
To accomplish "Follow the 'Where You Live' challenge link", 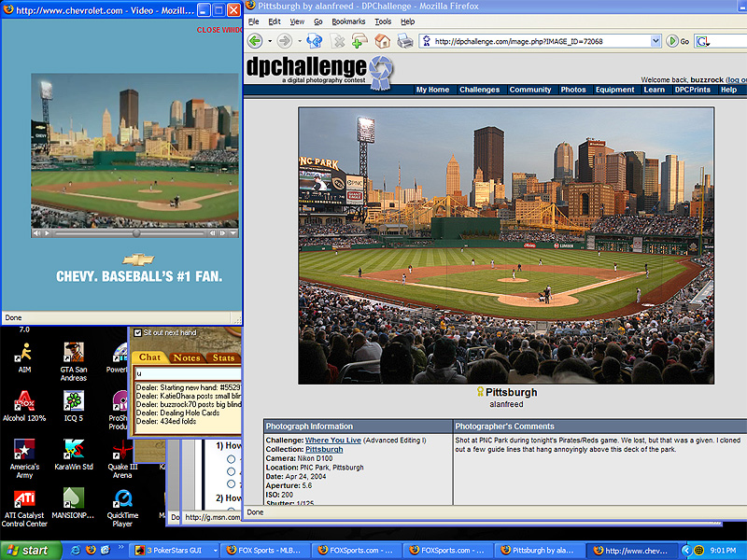I will click(x=333, y=440).
